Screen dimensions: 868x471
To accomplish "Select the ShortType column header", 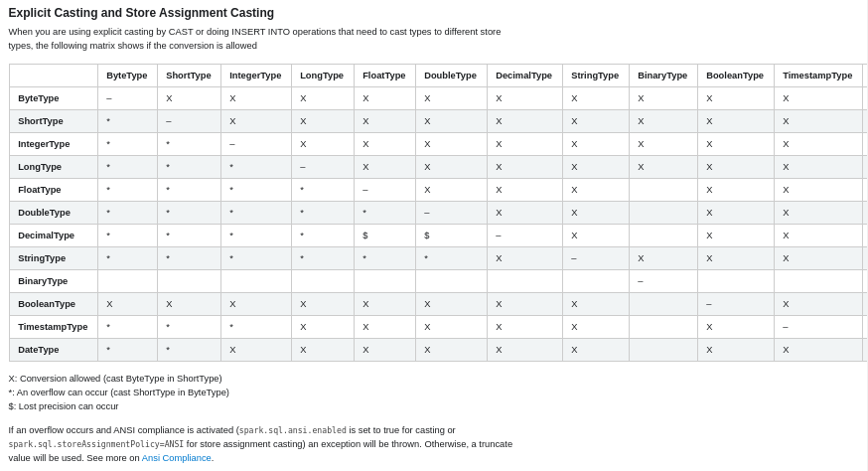I will (x=189, y=76).
